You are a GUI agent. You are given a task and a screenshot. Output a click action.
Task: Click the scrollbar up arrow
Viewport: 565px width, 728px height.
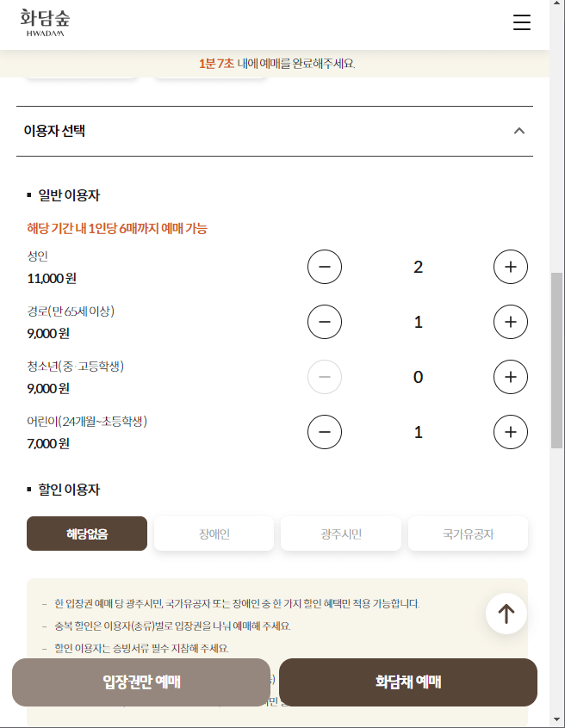click(x=558, y=6)
